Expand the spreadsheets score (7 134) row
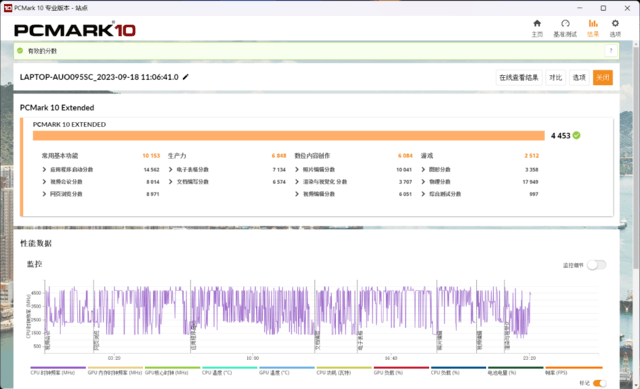Screen dimensions: 640x389 click(171, 169)
